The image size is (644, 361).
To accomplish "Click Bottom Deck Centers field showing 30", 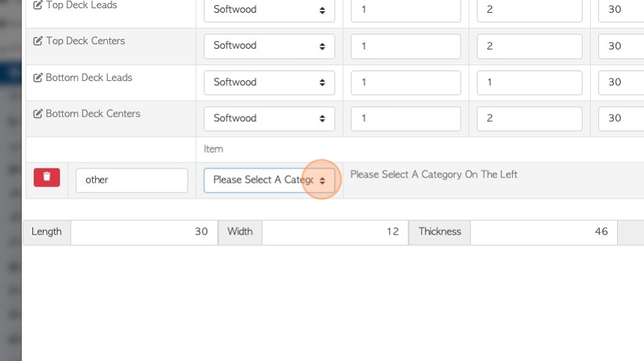I will pyautogui.click(x=622, y=118).
